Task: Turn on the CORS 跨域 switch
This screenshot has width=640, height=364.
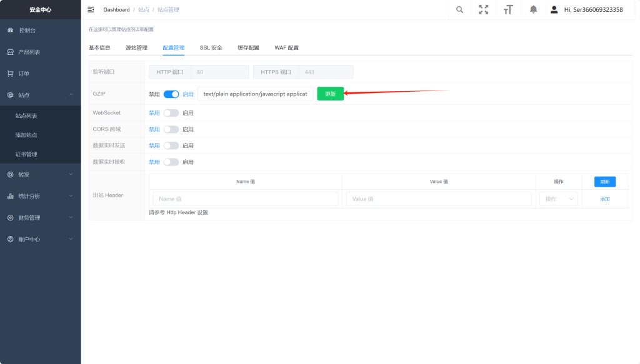Action: (171, 129)
